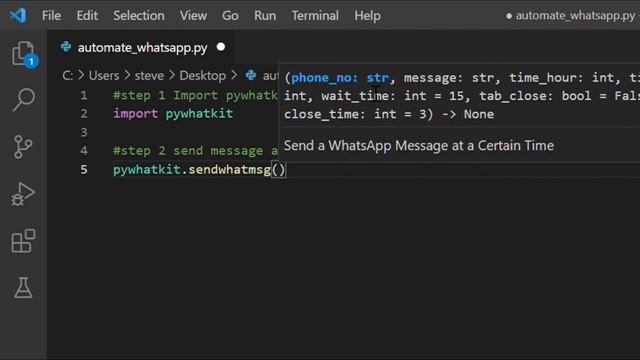
Task: Click the 'import' keyword on line 2
Action: point(136,113)
